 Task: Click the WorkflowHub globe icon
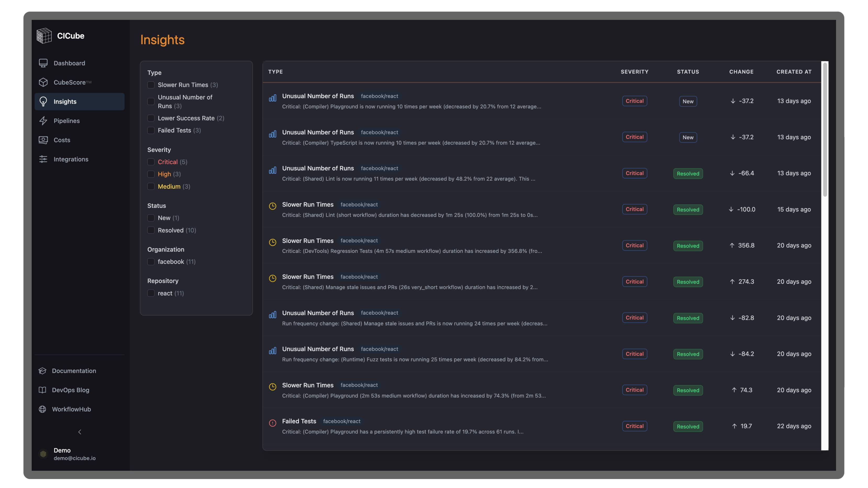click(42, 409)
